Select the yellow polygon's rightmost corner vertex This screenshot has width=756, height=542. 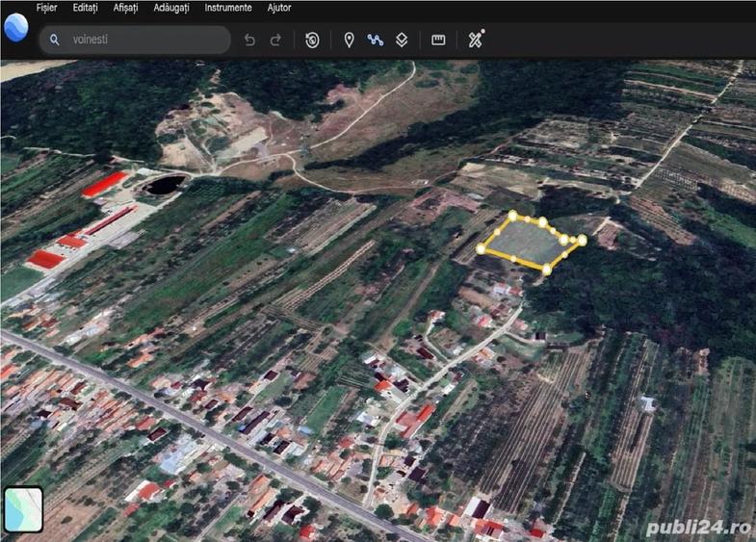coord(582,240)
